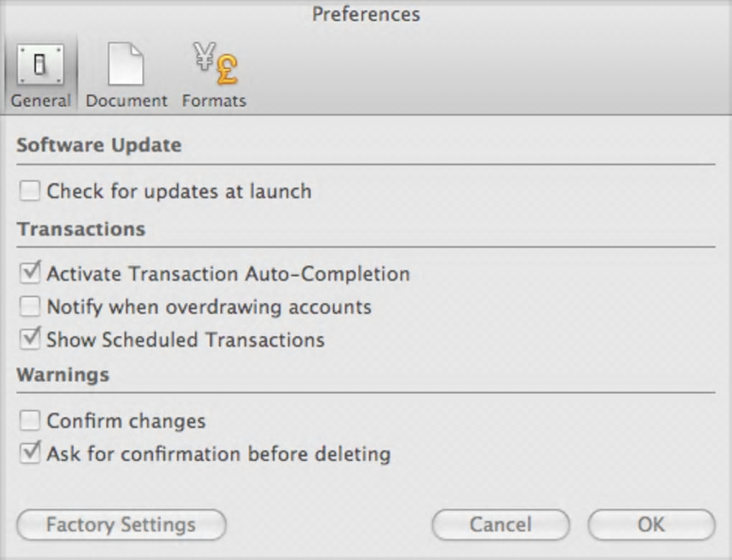This screenshot has height=560, width=732.
Task: Turn on the Confirm changes checkbox
Action: pyautogui.click(x=30, y=421)
